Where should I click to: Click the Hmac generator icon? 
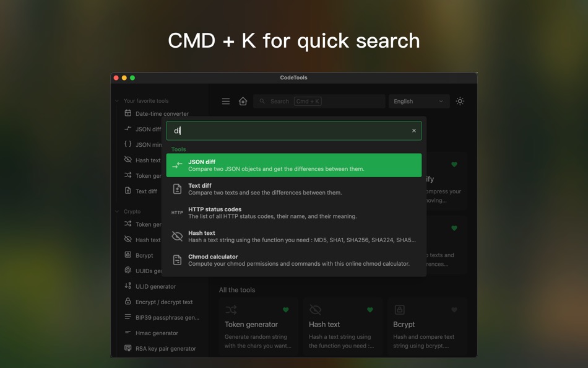128,332
